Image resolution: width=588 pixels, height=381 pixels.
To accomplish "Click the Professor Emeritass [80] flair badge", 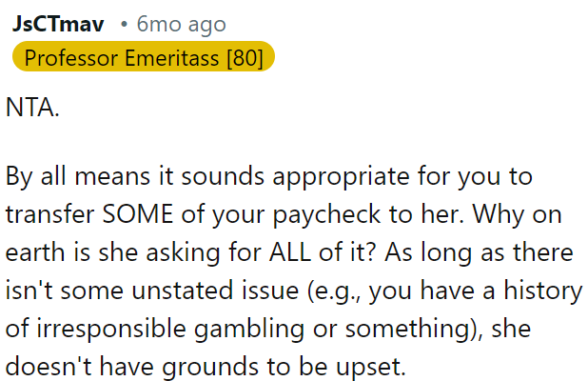I will [144, 56].
